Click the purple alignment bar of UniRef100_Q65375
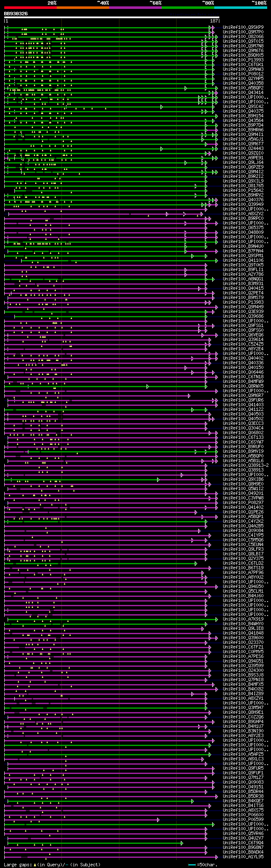271x868 pixels. click(x=106, y=228)
